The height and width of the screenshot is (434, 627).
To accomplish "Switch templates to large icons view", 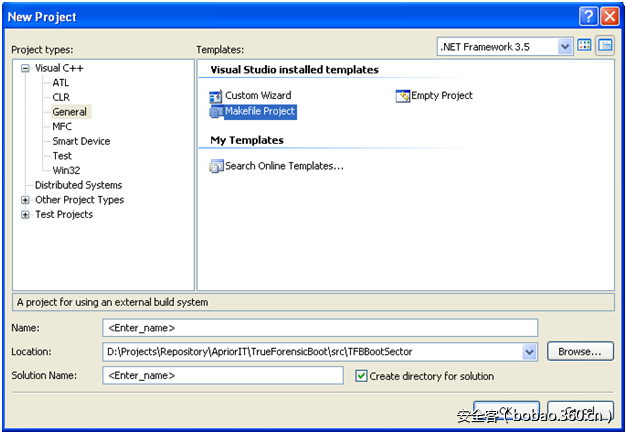I will (x=585, y=46).
